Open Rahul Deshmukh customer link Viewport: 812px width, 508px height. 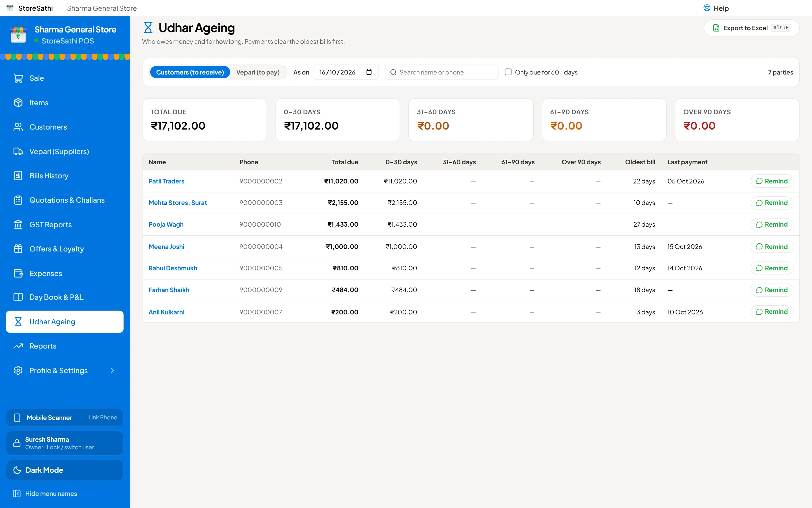click(x=173, y=268)
